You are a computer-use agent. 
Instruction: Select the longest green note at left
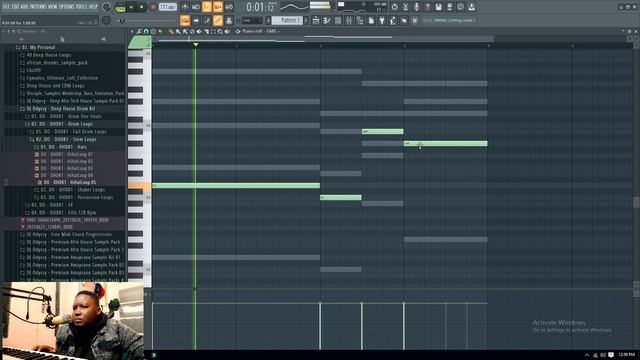236,186
